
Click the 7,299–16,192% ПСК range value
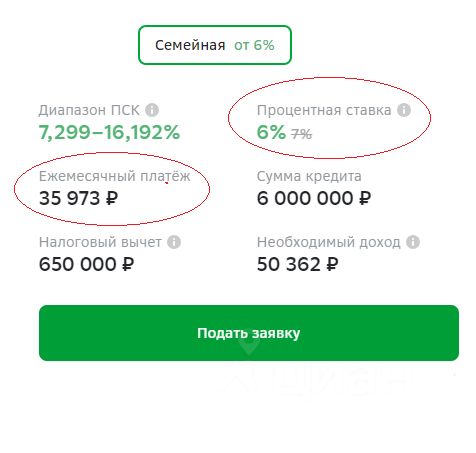click(109, 132)
